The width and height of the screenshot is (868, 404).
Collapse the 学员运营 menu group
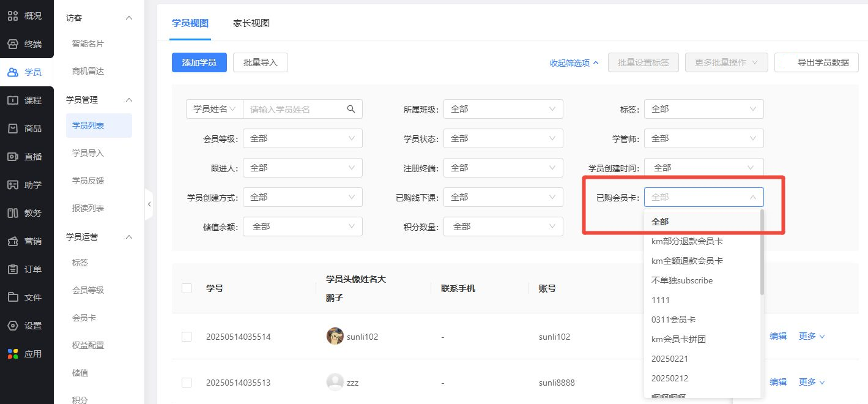(x=128, y=237)
